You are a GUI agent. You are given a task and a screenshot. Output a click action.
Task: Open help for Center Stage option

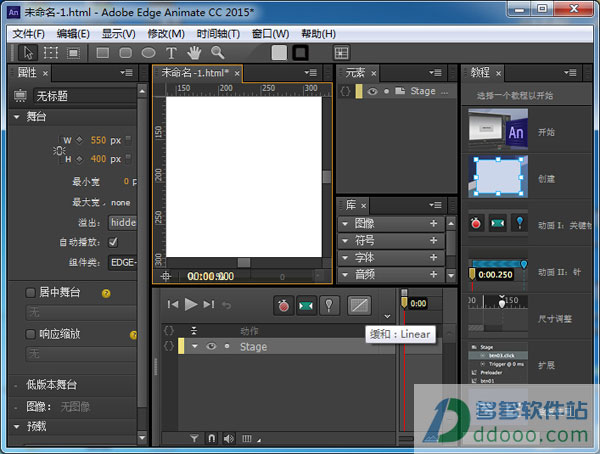click(106, 294)
